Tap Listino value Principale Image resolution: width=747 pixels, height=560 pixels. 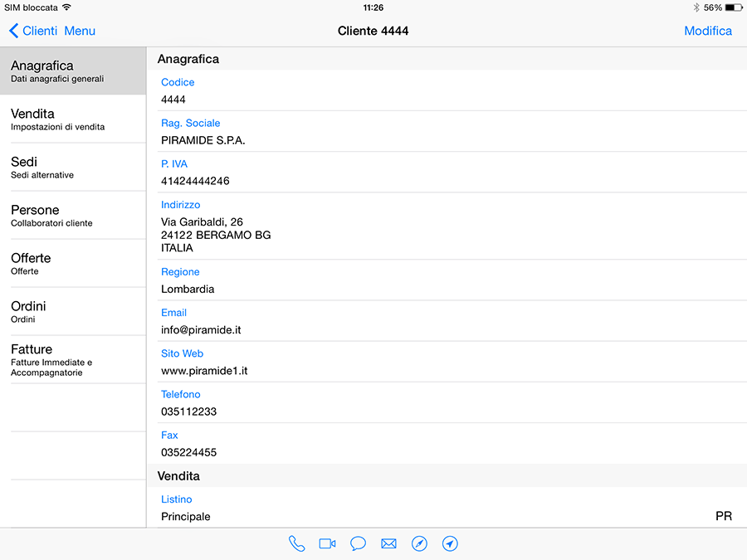click(186, 517)
